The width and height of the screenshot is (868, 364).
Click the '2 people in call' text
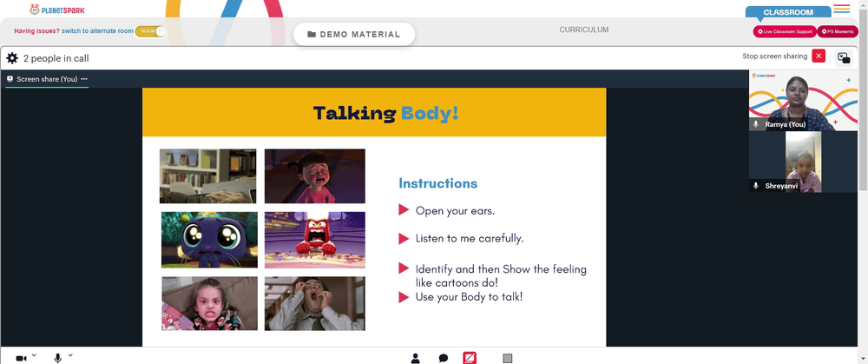pos(56,58)
